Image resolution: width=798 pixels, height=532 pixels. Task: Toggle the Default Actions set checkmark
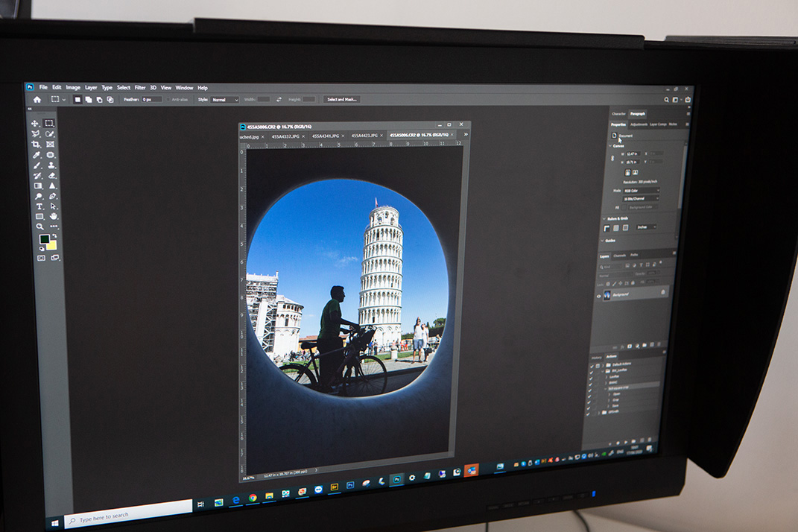(590, 364)
